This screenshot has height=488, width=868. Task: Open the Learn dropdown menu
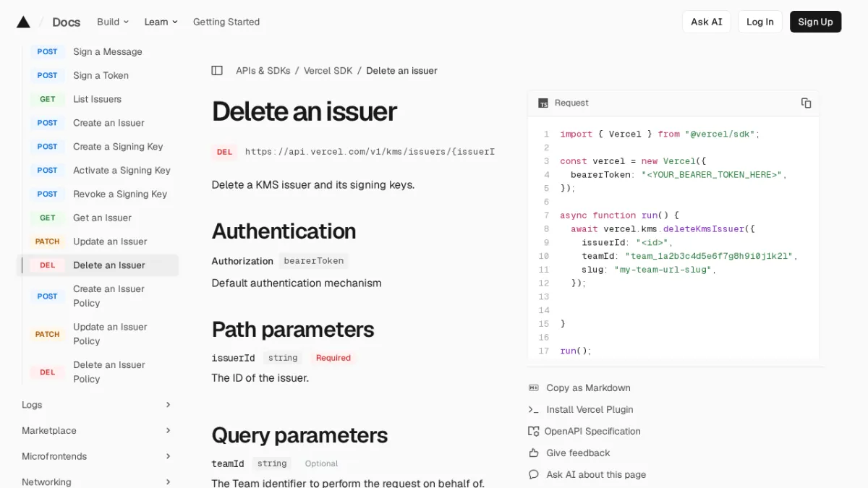tap(161, 22)
